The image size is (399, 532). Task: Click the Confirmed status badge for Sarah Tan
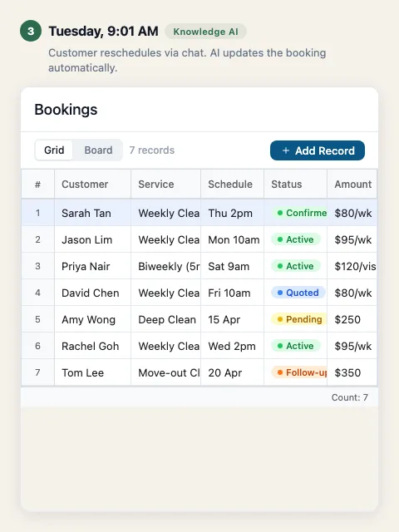click(x=299, y=213)
